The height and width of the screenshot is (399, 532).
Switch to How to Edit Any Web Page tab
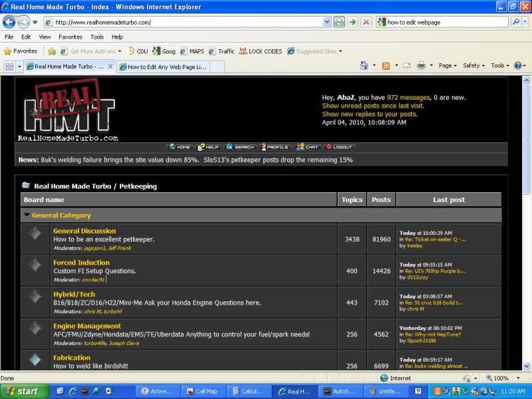pyautogui.click(x=164, y=67)
